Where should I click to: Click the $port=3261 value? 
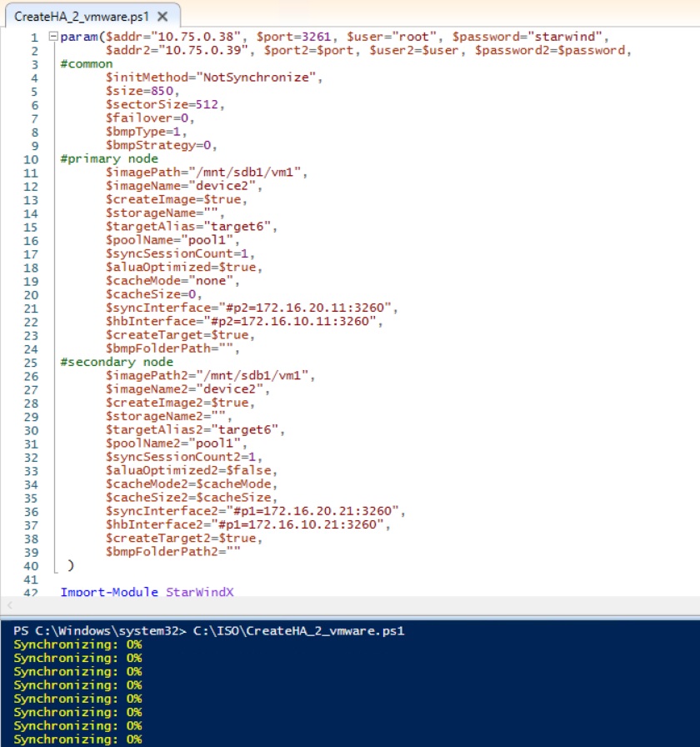tap(294, 37)
